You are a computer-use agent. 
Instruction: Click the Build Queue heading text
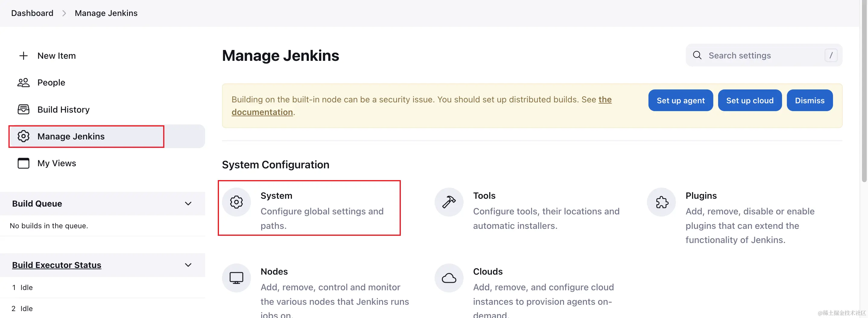coord(37,204)
